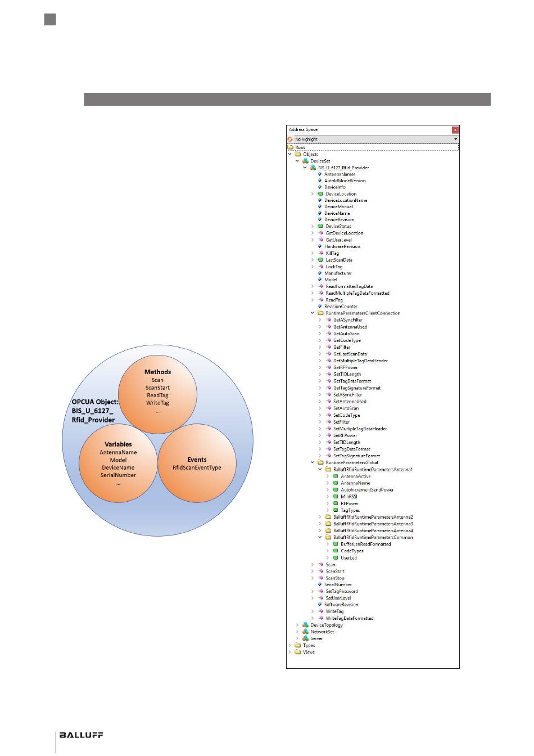Collapse the BalluffRfidRuntimeParametersCommon folder
534x756 pixels.
click(x=320, y=537)
